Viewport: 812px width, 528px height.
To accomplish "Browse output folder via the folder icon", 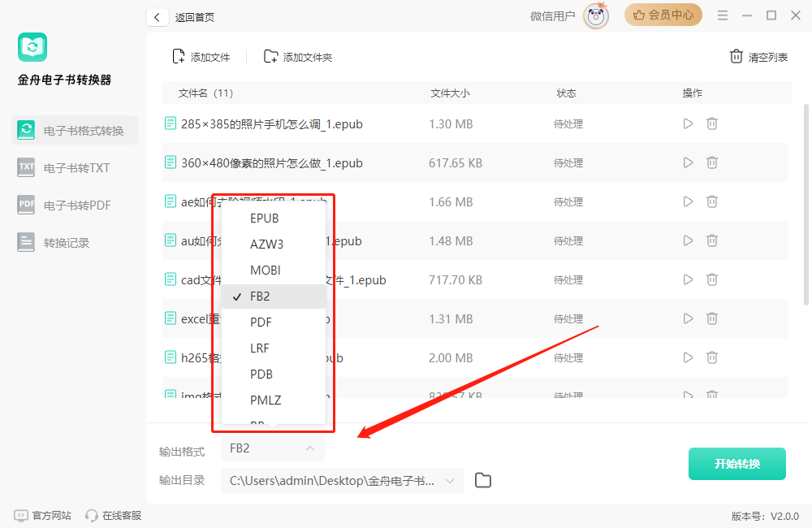I will [x=482, y=480].
